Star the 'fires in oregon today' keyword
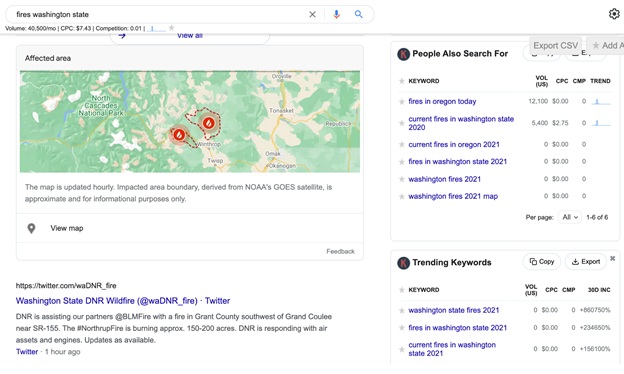Viewport: 624px width, 374px height. (x=402, y=102)
